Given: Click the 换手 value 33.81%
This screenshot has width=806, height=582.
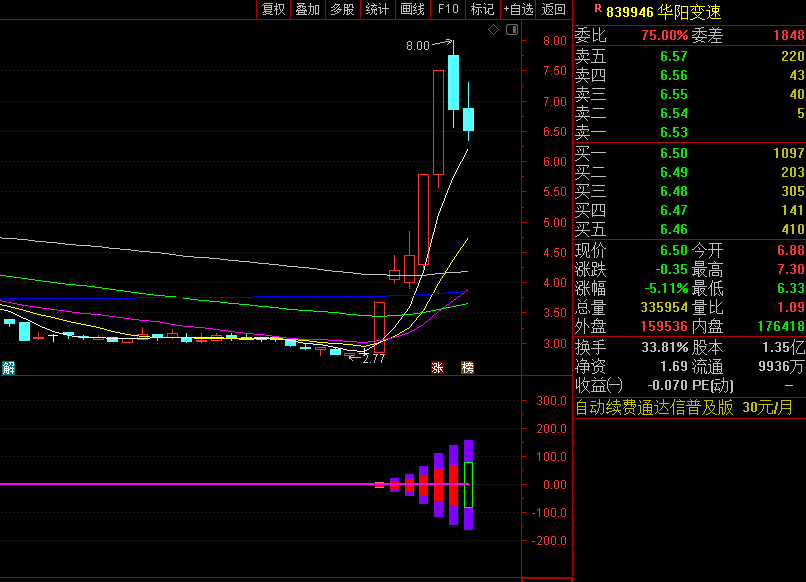Looking at the screenshot, I should click(664, 348).
